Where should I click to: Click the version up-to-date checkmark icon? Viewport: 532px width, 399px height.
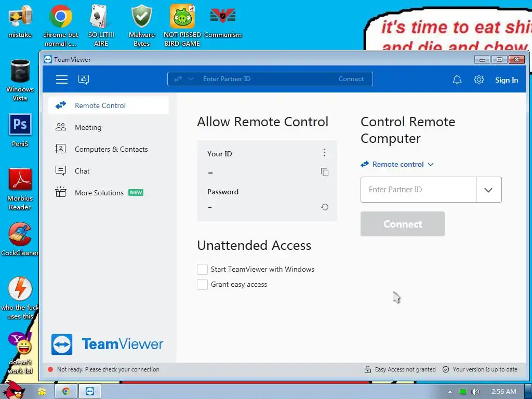(446, 369)
